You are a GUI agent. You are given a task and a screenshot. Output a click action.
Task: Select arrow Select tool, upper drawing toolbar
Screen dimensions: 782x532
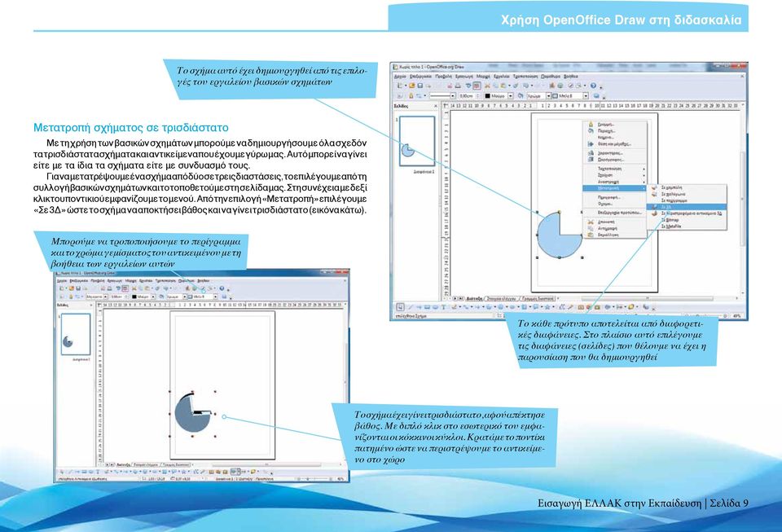400,307
